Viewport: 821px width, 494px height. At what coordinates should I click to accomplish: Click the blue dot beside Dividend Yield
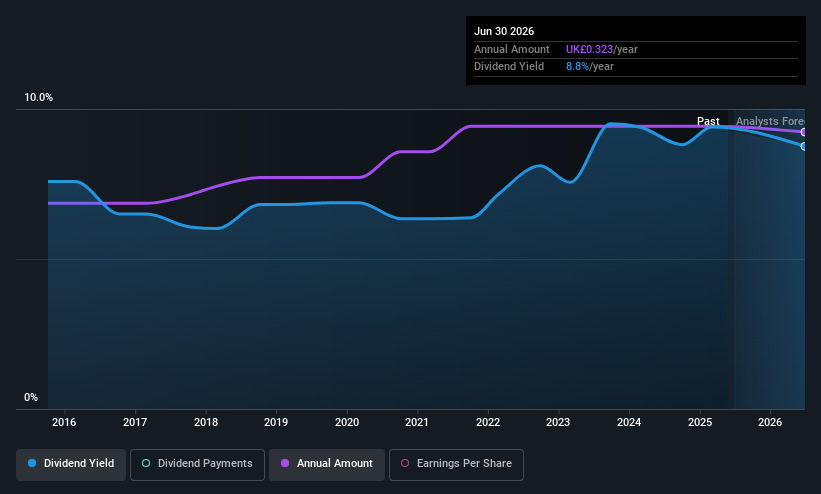coord(33,464)
